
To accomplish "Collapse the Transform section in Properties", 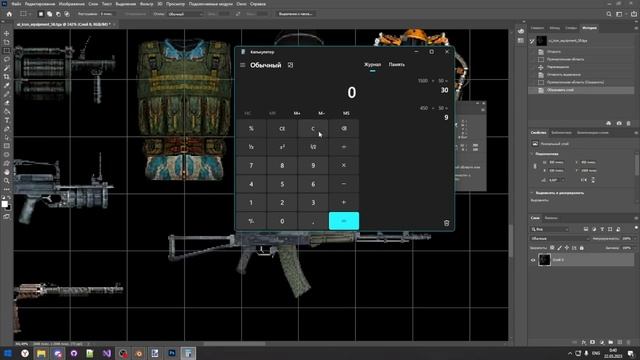I will click(x=532, y=154).
